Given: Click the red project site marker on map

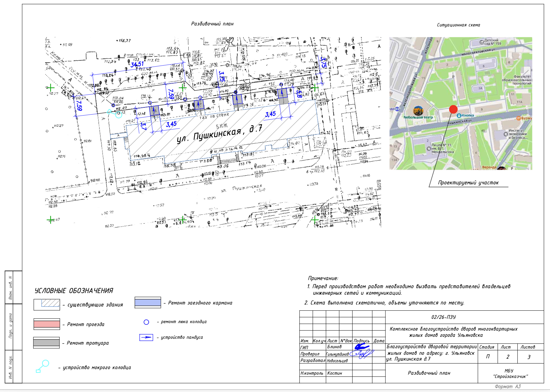Looking at the screenshot, I should click(x=453, y=109).
